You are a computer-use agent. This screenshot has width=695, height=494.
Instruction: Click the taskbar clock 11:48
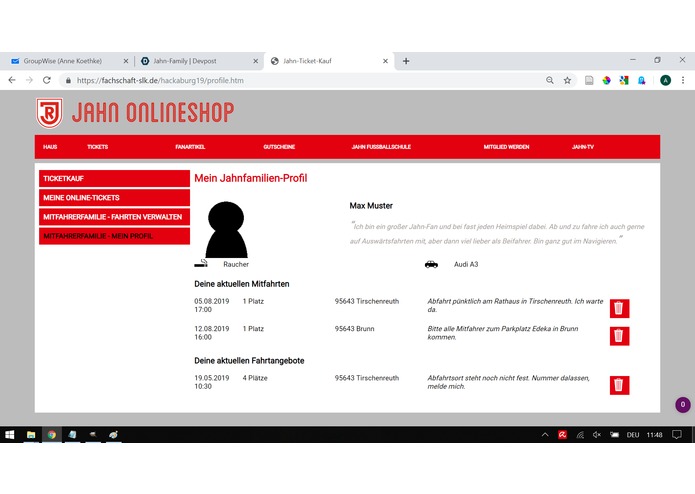(x=654, y=435)
